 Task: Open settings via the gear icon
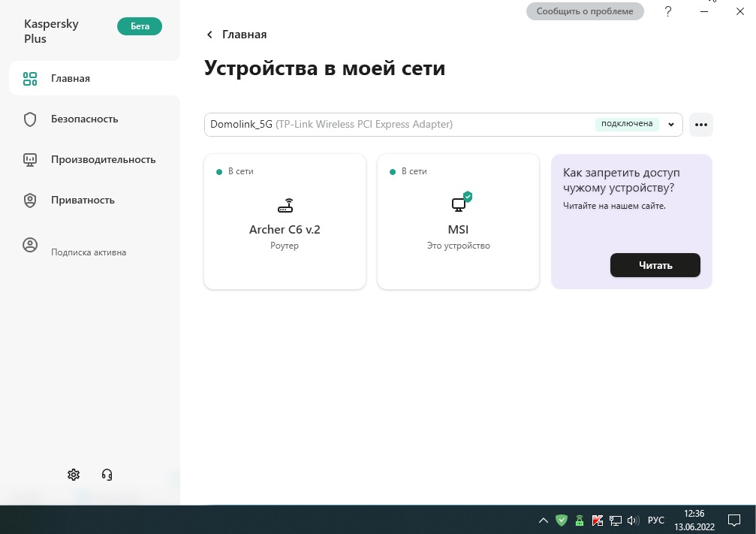74,475
